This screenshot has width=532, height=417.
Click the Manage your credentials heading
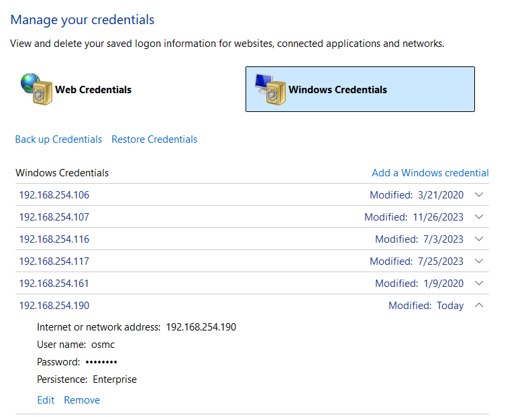(83, 19)
